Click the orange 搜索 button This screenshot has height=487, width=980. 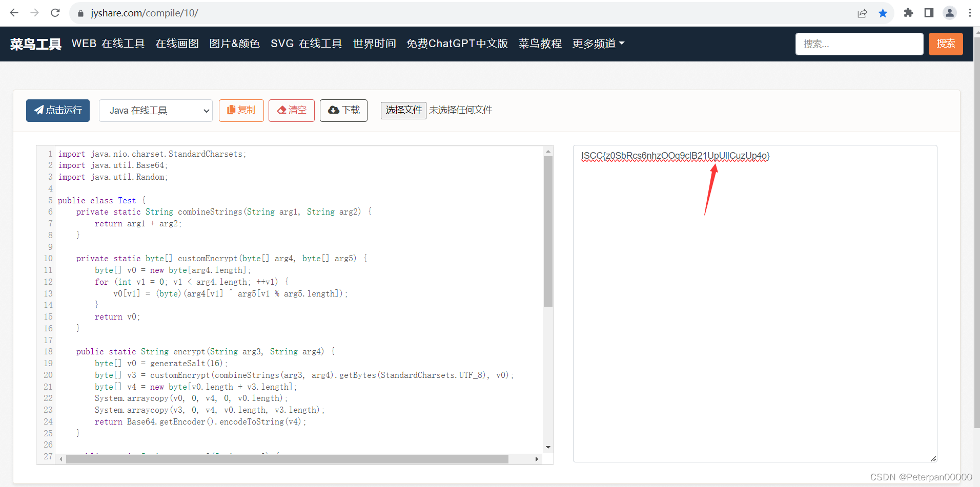click(x=946, y=44)
